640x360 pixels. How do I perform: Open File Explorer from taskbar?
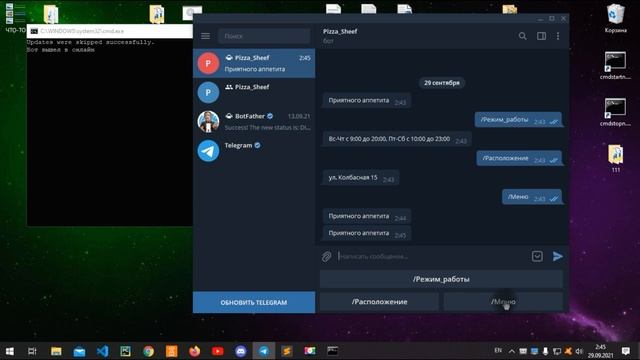tap(56, 351)
